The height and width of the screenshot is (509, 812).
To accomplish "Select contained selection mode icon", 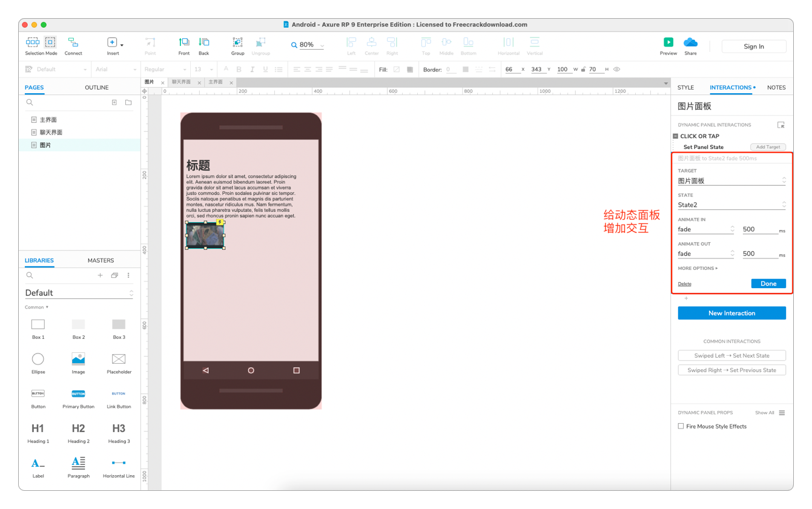I will coord(50,42).
